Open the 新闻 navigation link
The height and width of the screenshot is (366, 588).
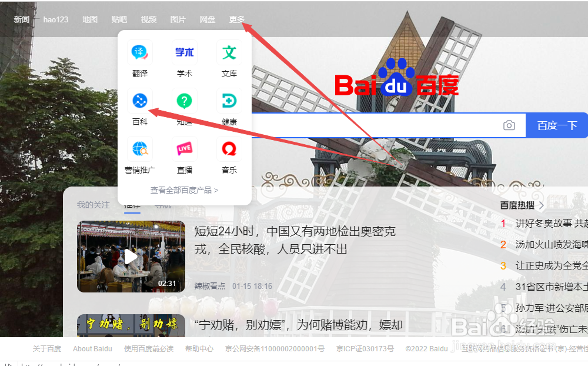[21, 19]
